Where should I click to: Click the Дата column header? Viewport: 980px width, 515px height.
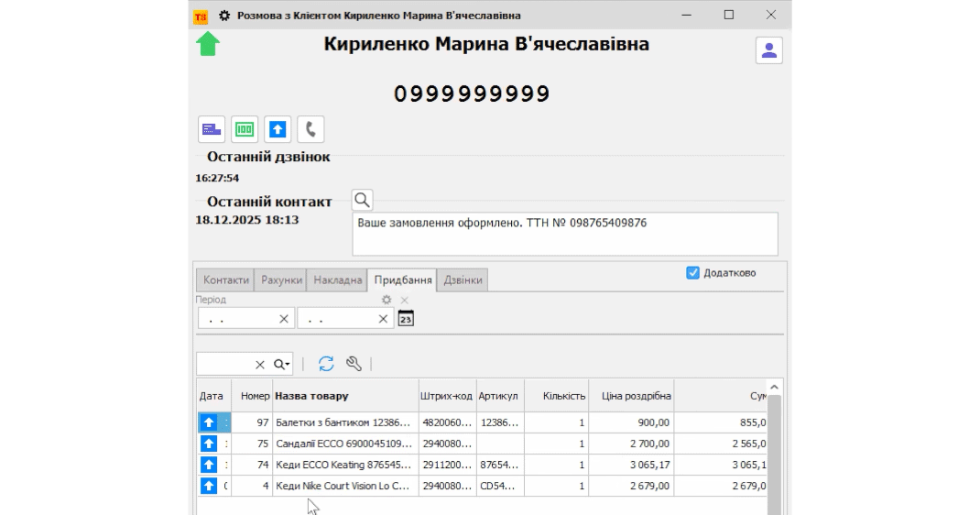click(x=214, y=396)
